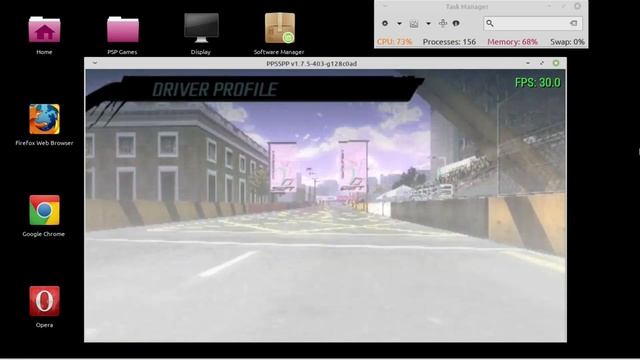Viewport: 640px width, 360px height.
Task: Click the Processes: 156 status text
Action: (449, 42)
